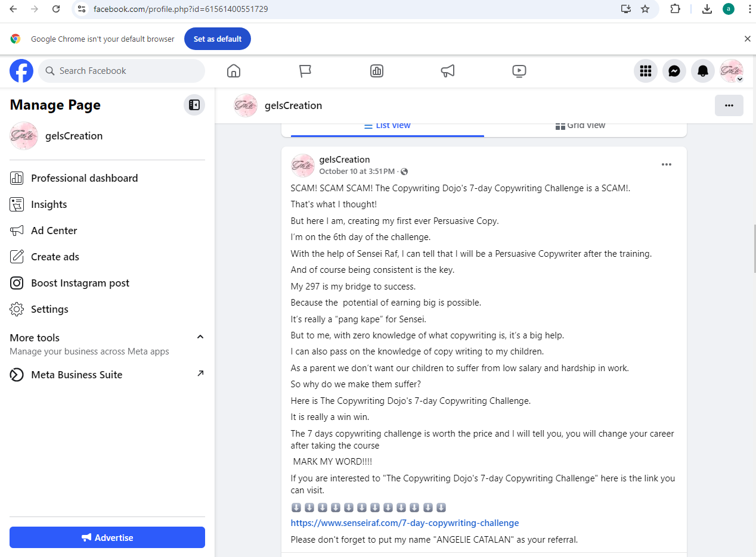Viewport: 756px width, 557px height.
Task: Open the Messenger icon
Action: pyautogui.click(x=674, y=71)
